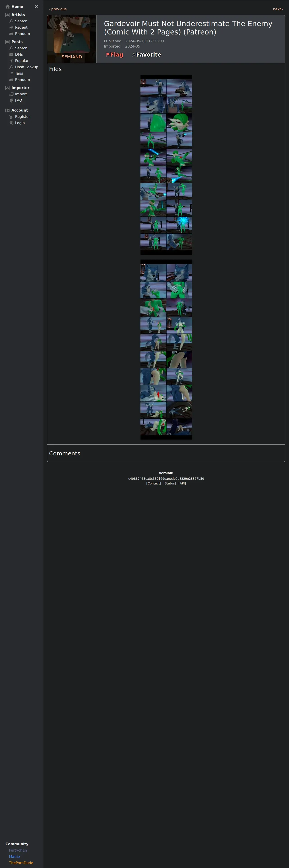Viewport: 289px width, 868px height.
Task: Click the Tags hash icon
Action: tap(11, 73)
